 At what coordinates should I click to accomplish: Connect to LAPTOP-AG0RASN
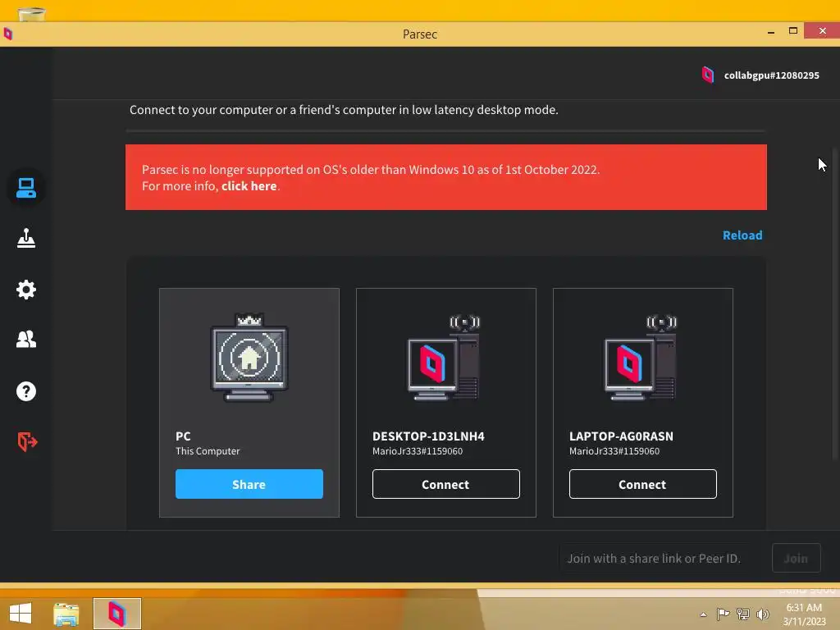642,484
